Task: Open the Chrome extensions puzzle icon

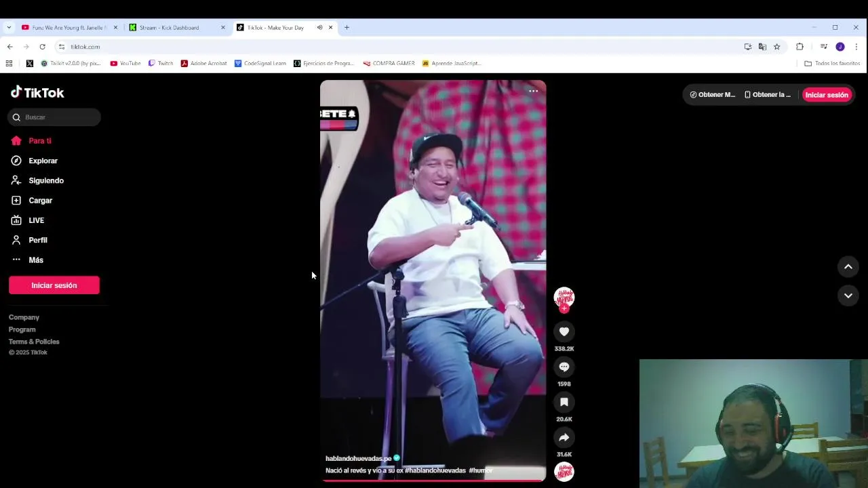Action: pos(800,47)
